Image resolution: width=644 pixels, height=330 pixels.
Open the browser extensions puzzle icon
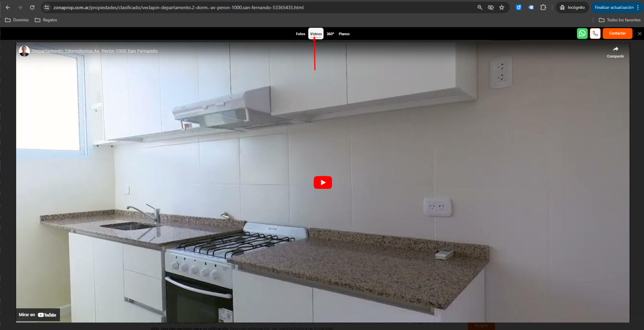point(543,8)
